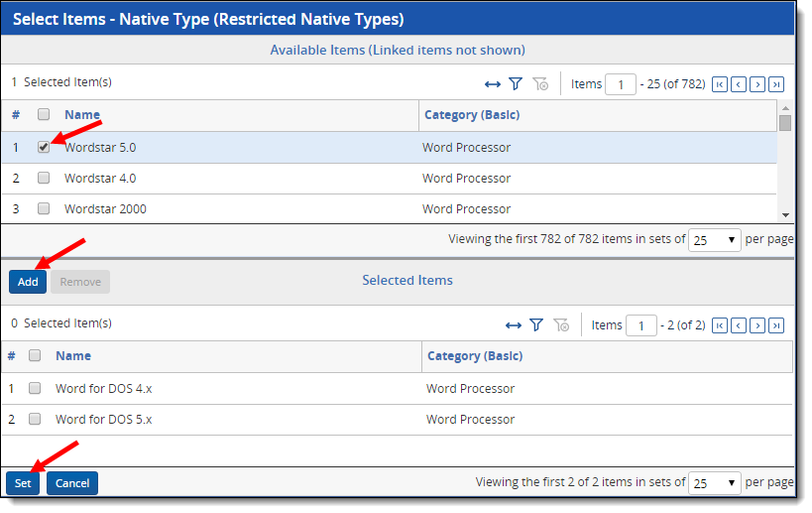Image resolution: width=812 pixels, height=513 pixels.
Task: Click Items page number field in Selected Items
Action: 641,325
